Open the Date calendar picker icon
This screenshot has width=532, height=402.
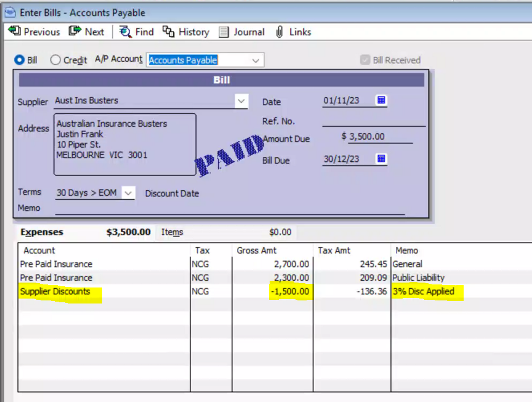point(381,100)
